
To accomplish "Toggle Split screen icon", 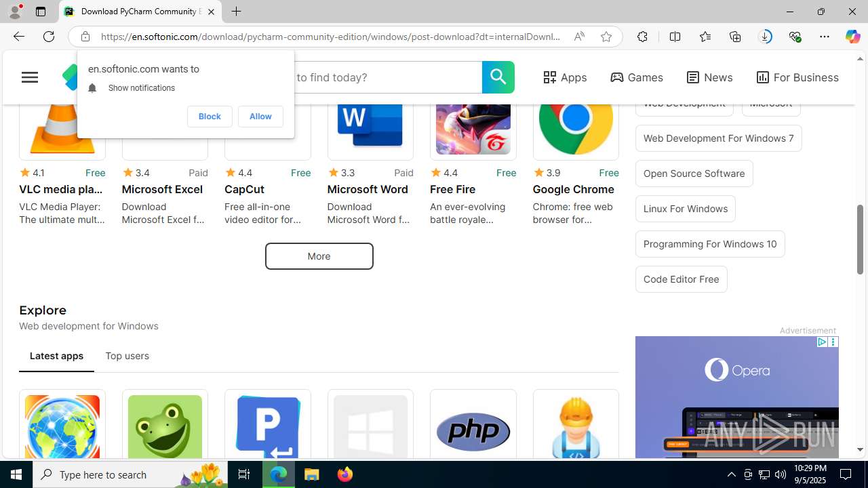I will [x=675, y=37].
